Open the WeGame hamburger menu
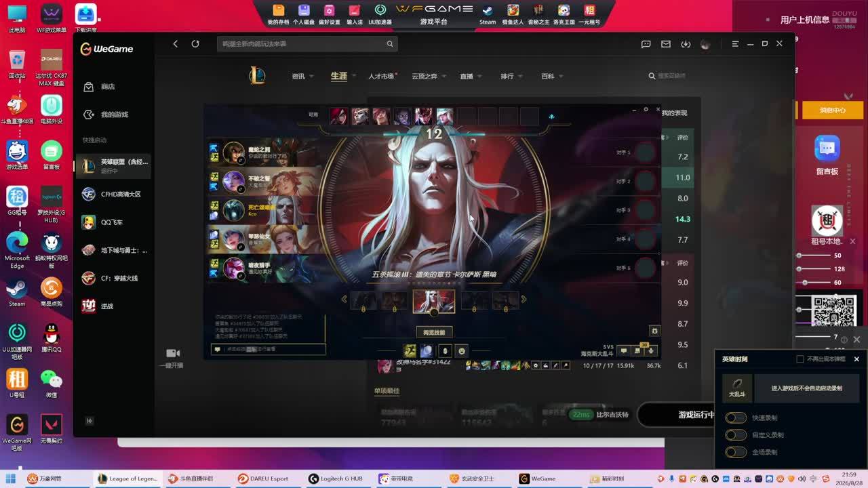This screenshot has height=488, width=868. [x=735, y=43]
